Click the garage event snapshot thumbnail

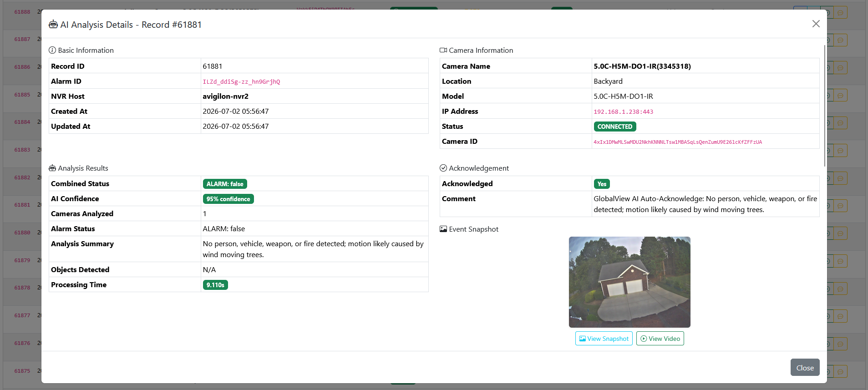tap(629, 282)
